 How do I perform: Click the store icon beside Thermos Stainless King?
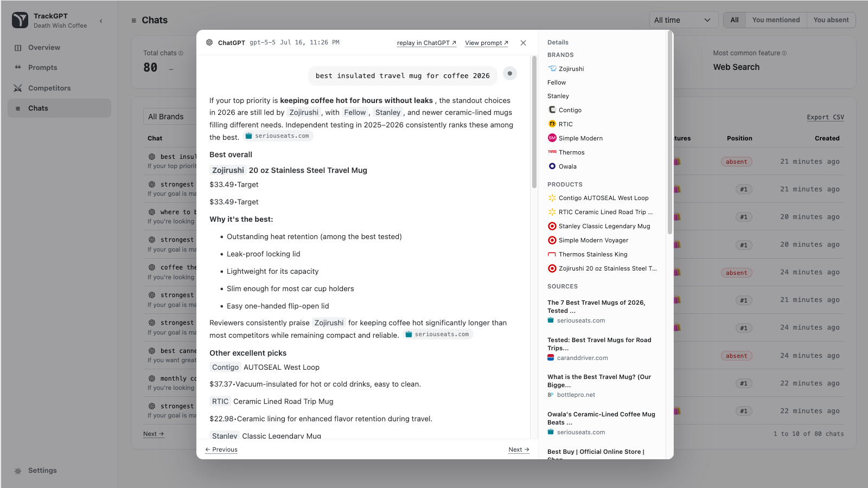[x=552, y=254]
